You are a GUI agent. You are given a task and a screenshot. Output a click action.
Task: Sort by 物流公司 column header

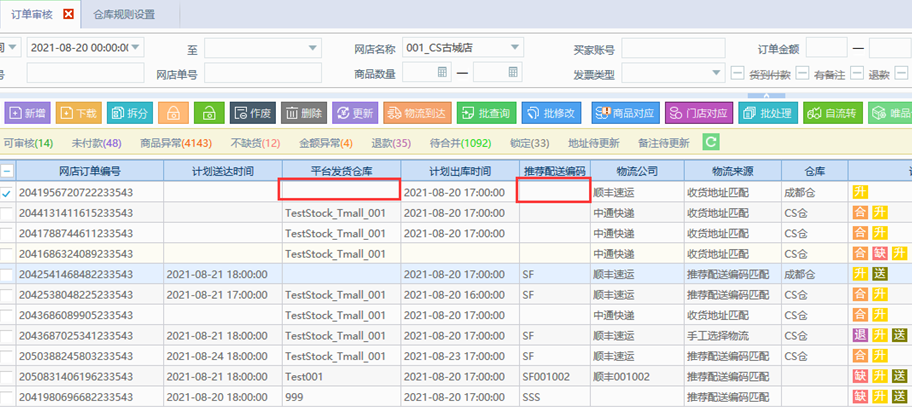[x=637, y=171]
